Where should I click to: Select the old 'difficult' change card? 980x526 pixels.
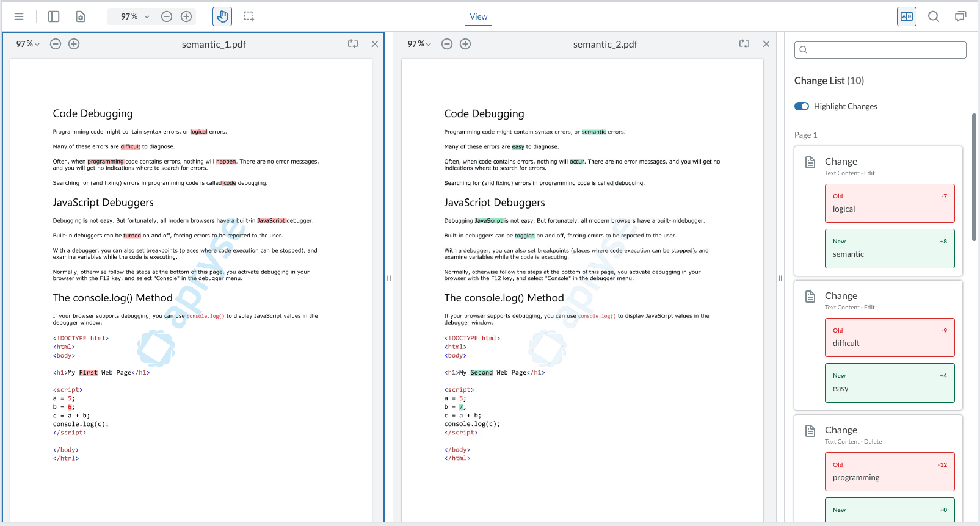pos(890,337)
